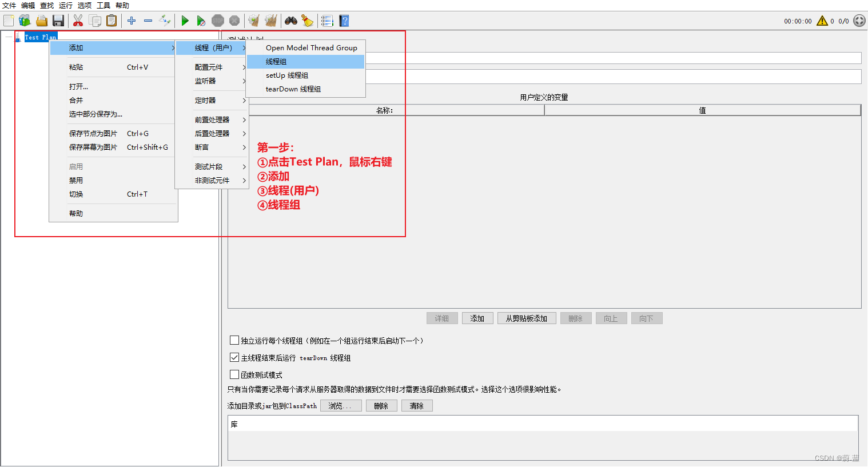
Task: Expand the 测试片段 submenu arrow
Action: pos(244,167)
